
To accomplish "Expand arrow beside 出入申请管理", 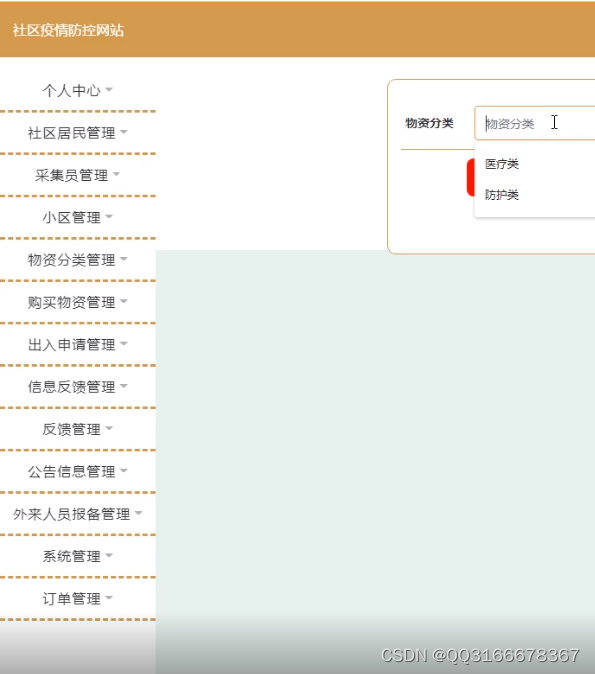I will click(124, 343).
